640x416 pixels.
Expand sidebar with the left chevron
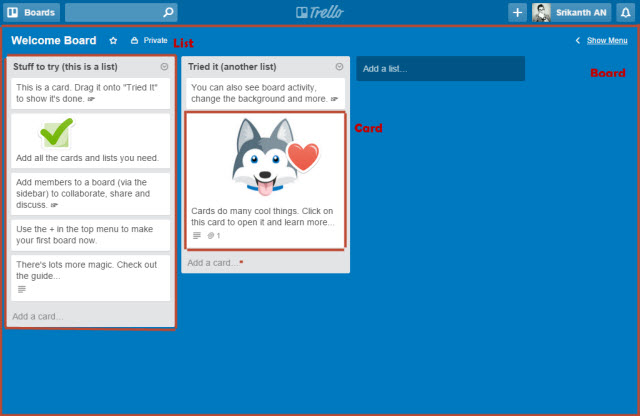tap(578, 40)
